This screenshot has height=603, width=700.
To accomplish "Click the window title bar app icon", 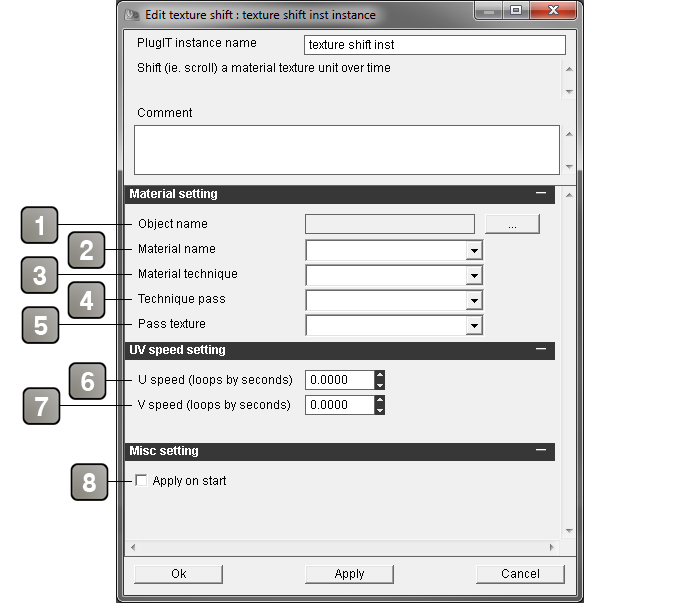I will pos(132,15).
